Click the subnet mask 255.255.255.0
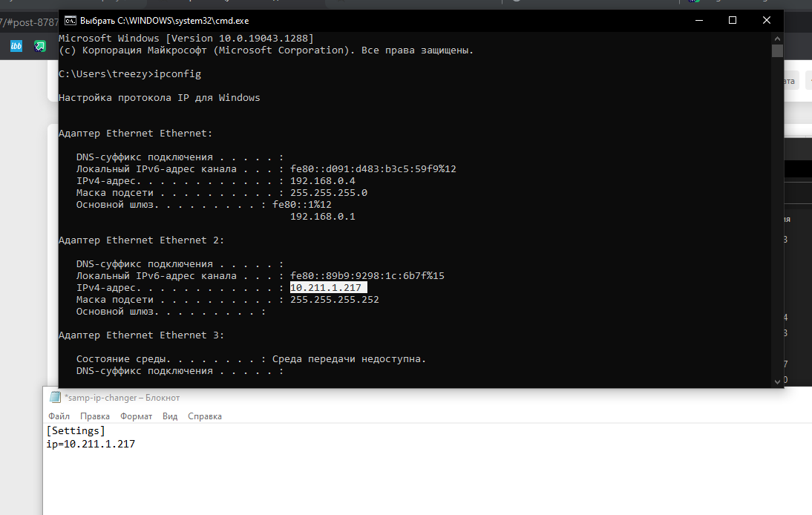This screenshot has width=812, height=515. coord(329,192)
